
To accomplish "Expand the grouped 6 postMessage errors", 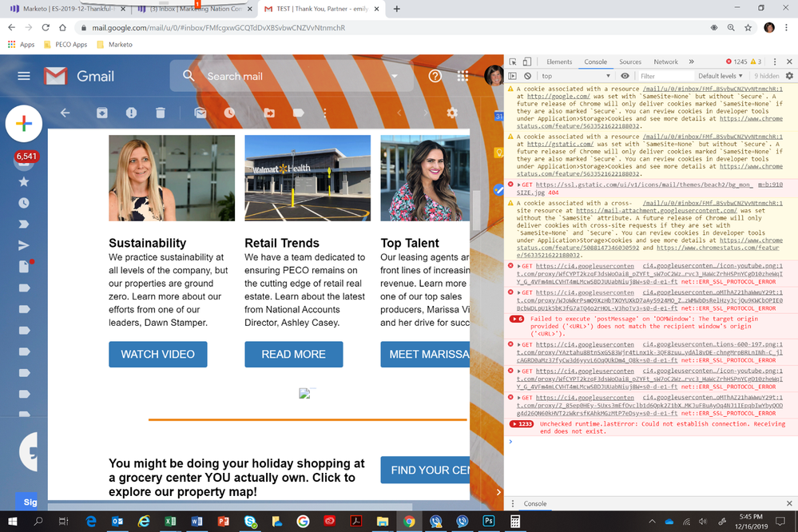I will click(517, 320).
